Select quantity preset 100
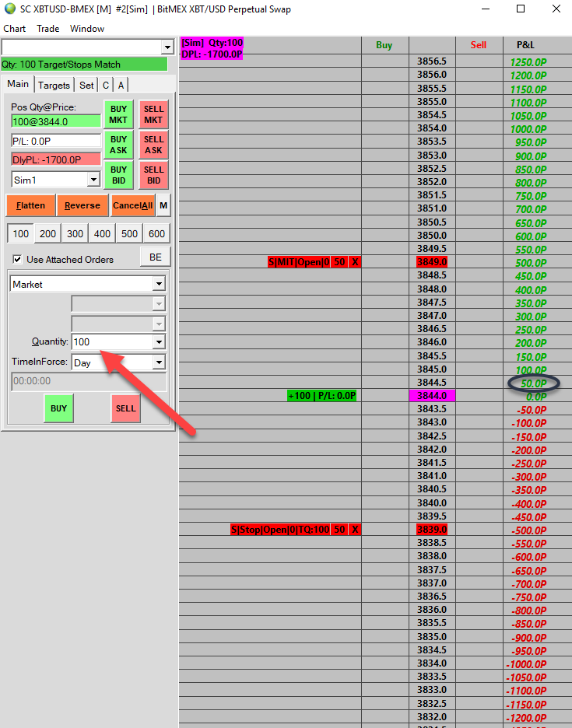 pyautogui.click(x=20, y=233)
